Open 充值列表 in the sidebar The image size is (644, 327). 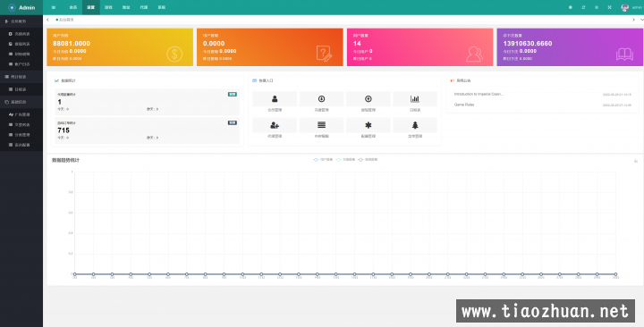(21, 34)
